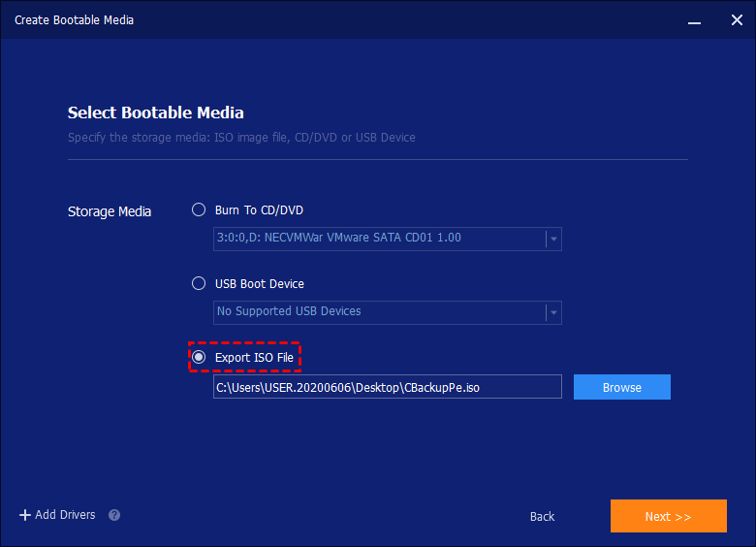This screenshot has width=756, height=547.
Task: Click the plus icon beside Add Drivers
Action: tap(25, 515)
